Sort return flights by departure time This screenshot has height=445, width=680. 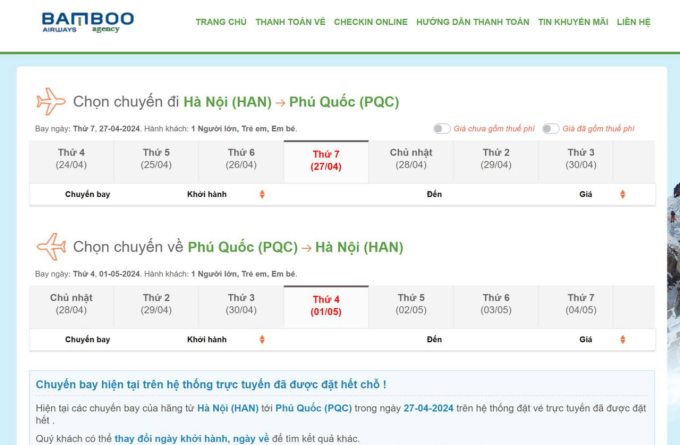pos(262,339)
